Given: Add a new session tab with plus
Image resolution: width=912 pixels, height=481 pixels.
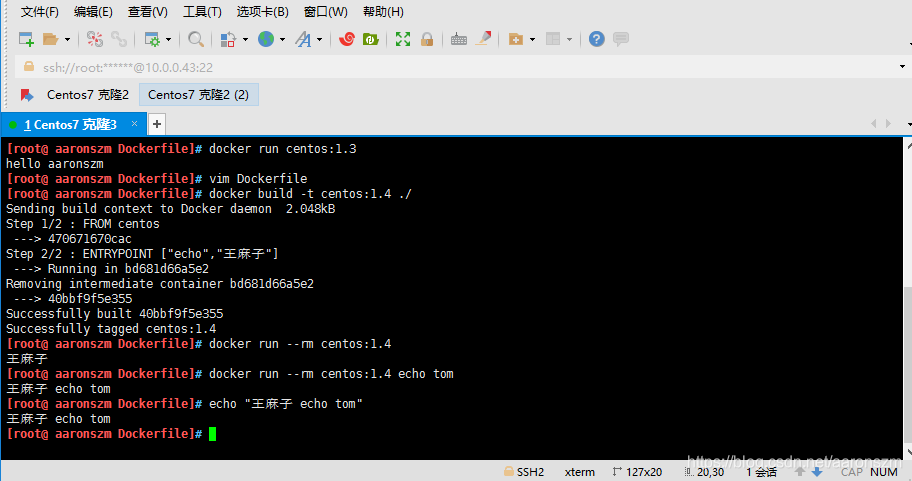Looking at the screenshot, I should [x=156, y=124].
